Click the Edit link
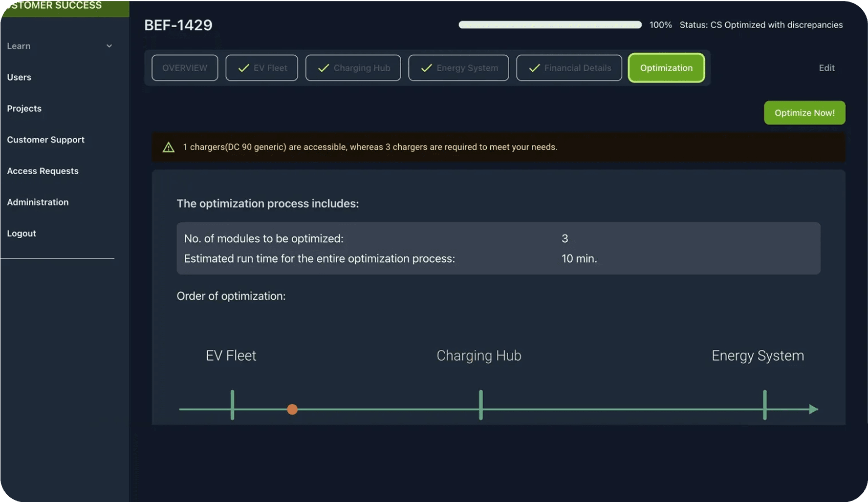The height and width of the screenshot is (502, 868). click(x=826, y=68)
